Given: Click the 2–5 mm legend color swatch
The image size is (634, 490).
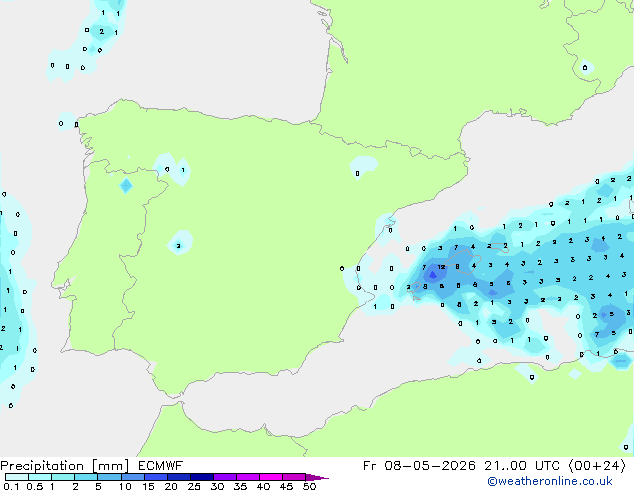Looking at the screenshot, I should 86,477.
